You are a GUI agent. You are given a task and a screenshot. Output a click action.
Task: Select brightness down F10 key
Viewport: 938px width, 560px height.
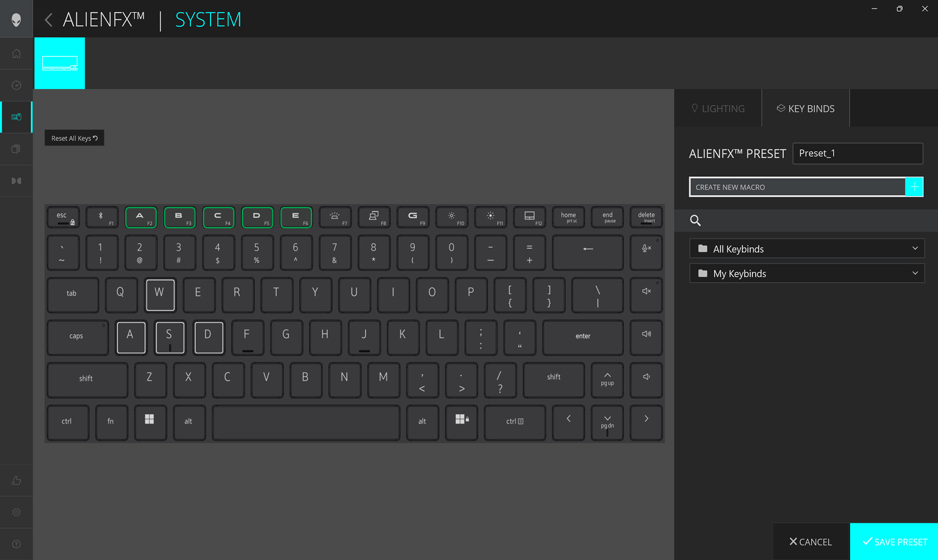coord(453,217)
